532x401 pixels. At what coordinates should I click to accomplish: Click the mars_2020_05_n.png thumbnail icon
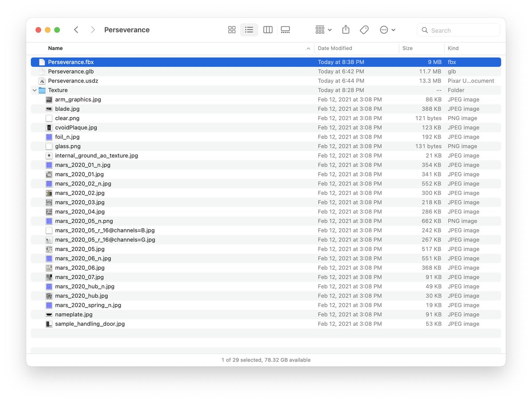(x=49, y=221)
